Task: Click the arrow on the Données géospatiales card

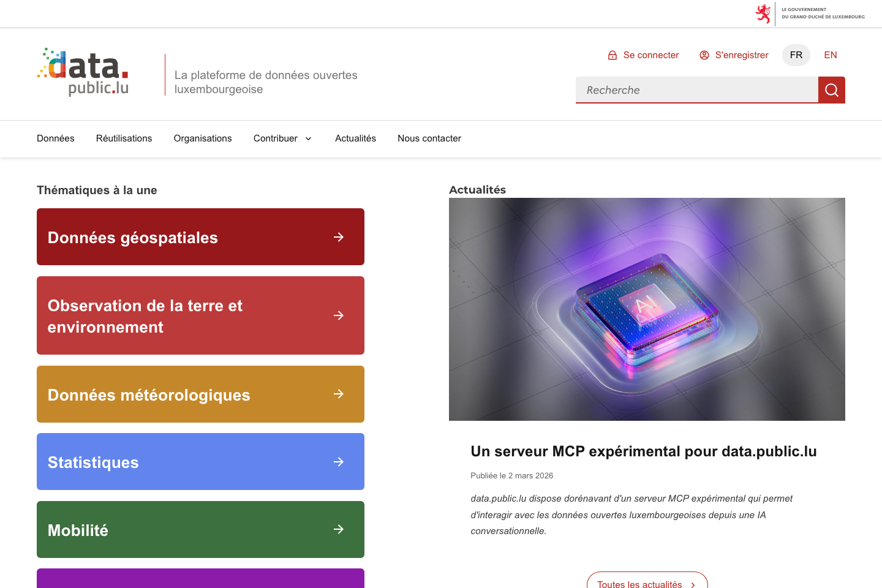Action: pyautogui.click(x=339, y=237)
